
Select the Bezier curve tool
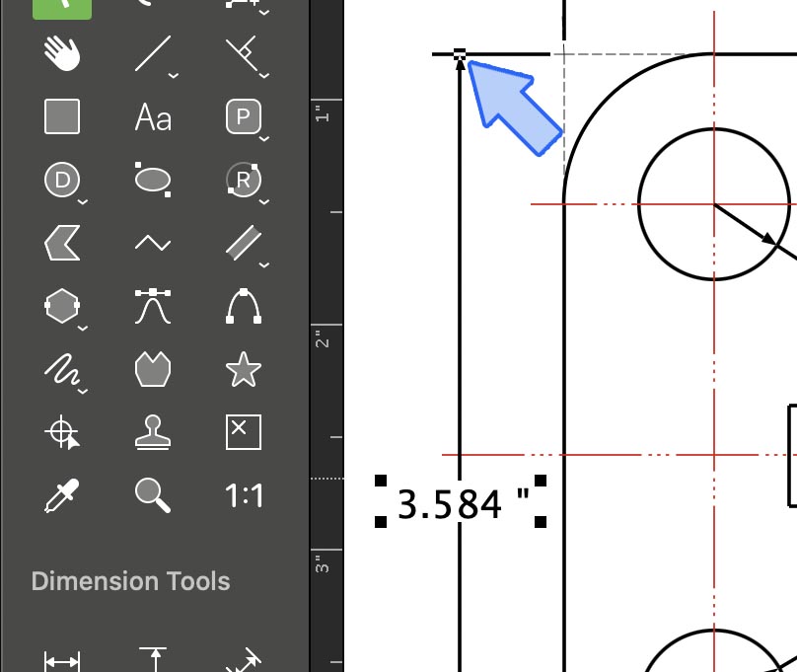coord(152,307)
